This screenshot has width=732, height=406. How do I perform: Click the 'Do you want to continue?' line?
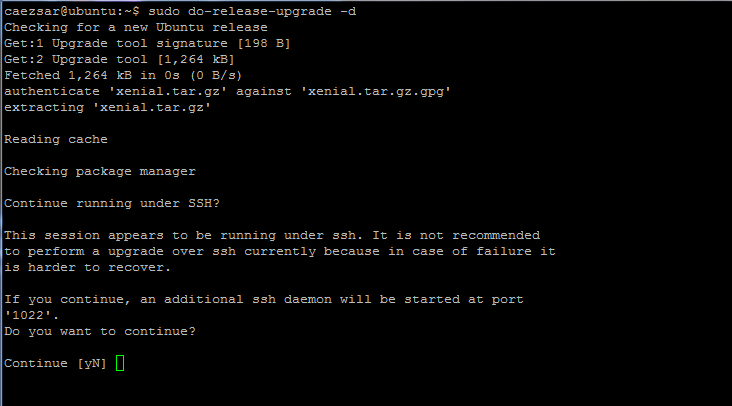pos(100,331)
